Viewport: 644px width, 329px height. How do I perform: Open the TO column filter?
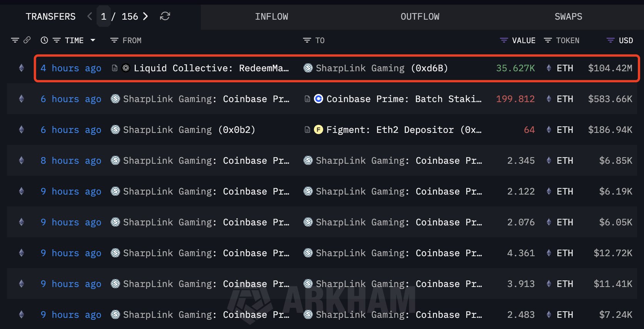[x=307, y=40]
